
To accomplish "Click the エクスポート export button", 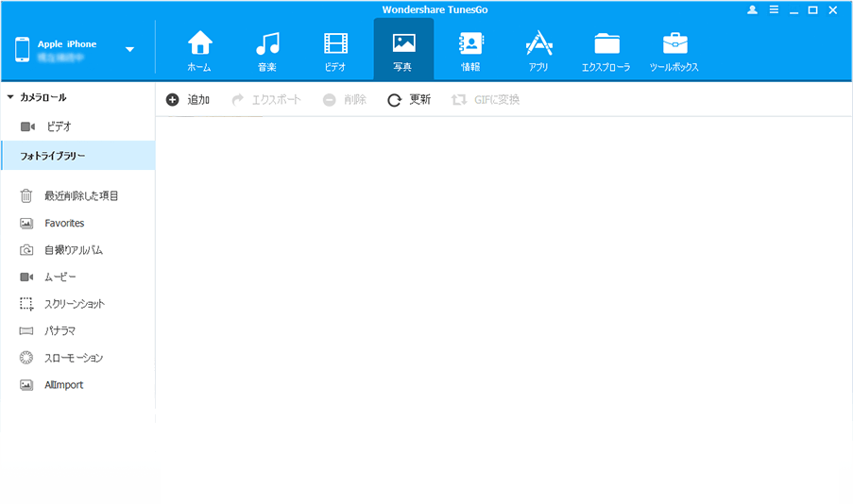I will tap(266, 99).
